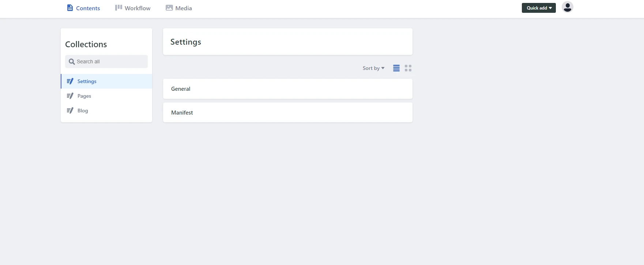Switch to list view layout

click(x=396, y=68)
